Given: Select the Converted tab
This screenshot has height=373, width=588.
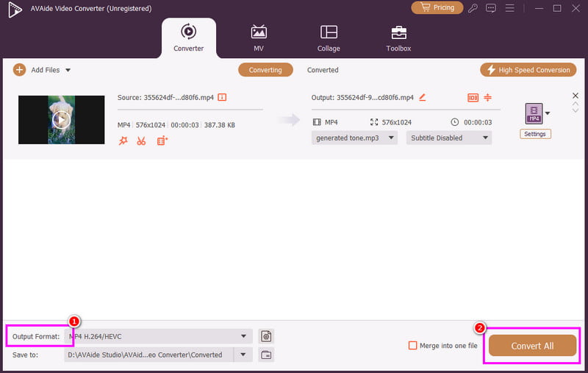Looking at the screenshot, I should pos(323,70).
